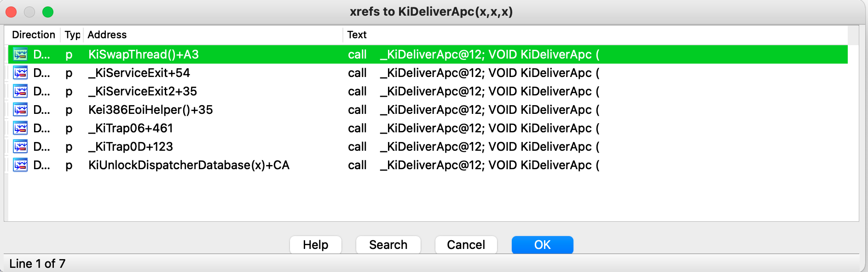Click the xref icon beside _KiTrap06+461
The image size is (868, 272).
pyautogui.click(x=20, y=128)
